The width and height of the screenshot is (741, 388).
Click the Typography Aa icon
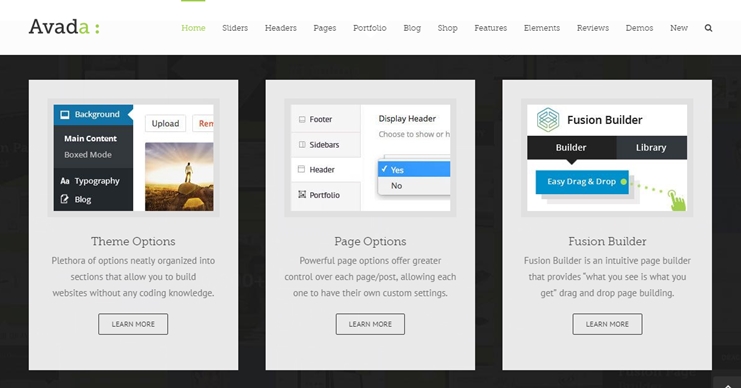pyautogui.click(x=65, y=181)
